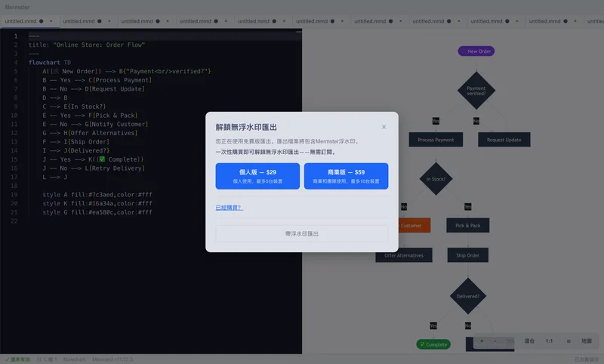Click the green Complete node
The image size is (604, 364).
pyautogui.click(x=433, y=344)
